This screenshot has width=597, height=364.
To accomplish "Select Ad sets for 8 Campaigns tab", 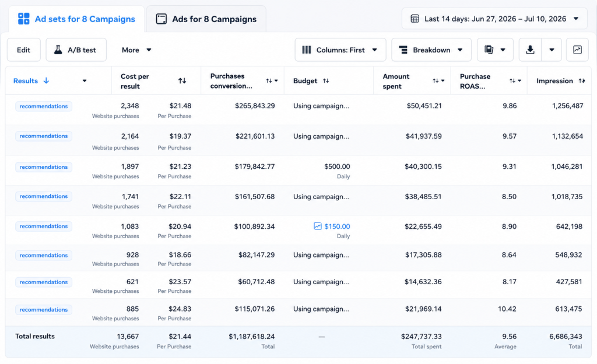I will 76,19.
